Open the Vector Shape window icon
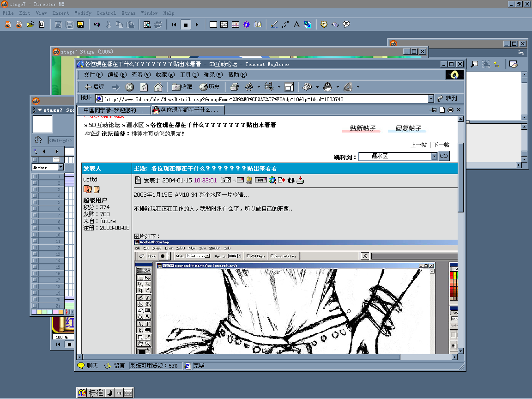Screen dimensions: 532x399 click(285, 24)
